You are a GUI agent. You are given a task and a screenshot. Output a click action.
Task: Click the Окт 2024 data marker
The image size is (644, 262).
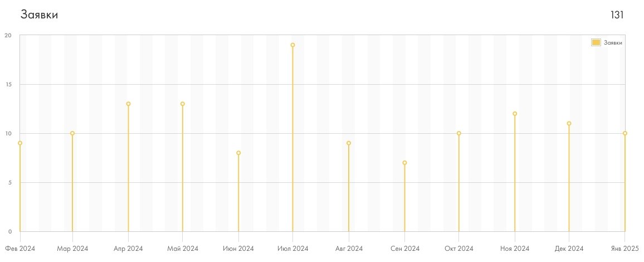coord(459,133)
